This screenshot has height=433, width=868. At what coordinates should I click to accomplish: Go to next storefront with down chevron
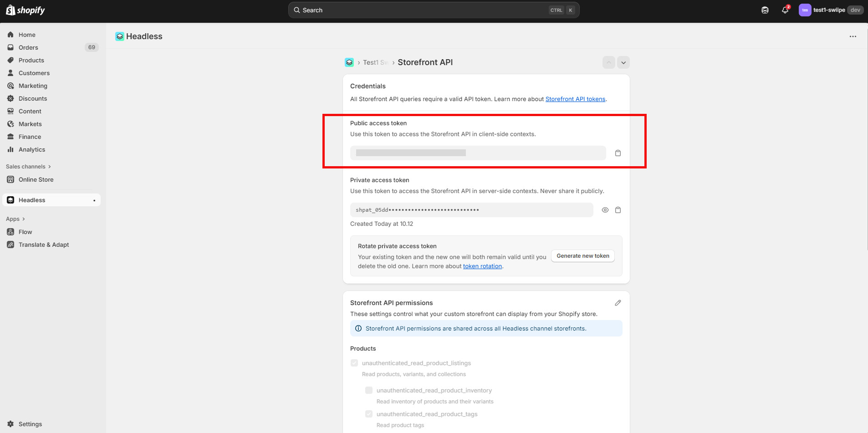click(623, 62)
